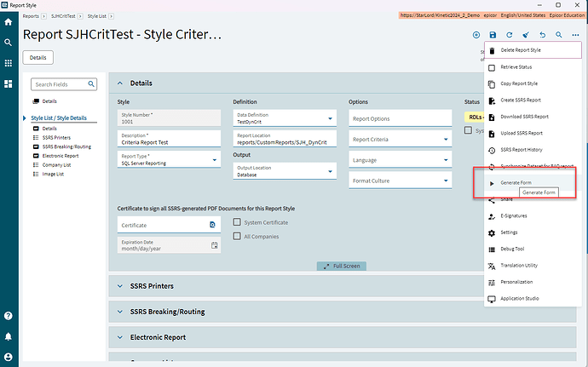The width and height of the screenshot is (588, 367).
Task: Open the dashboard tiles sidebar icon
Action: pyautogui.click(x=9, y=83)
